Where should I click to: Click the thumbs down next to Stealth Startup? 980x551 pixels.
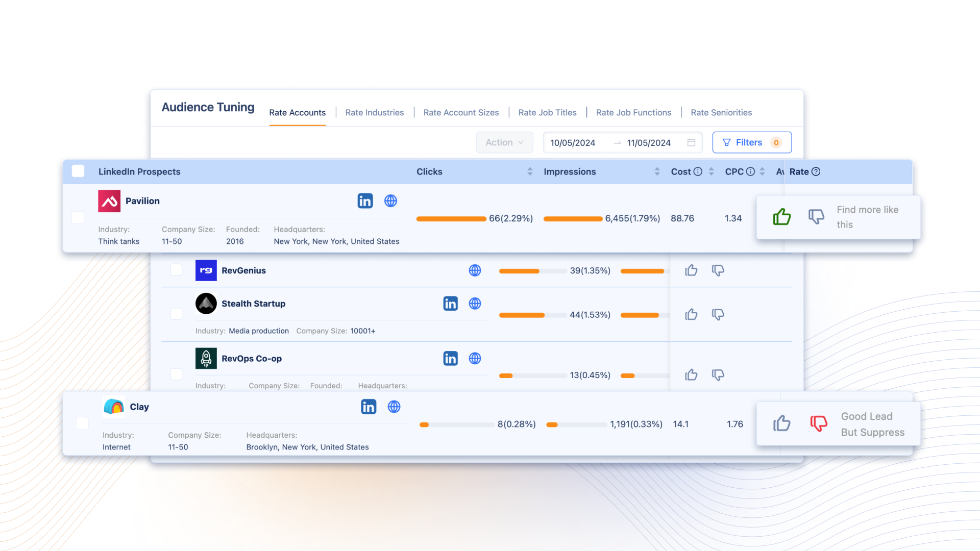tap(718, 314)
